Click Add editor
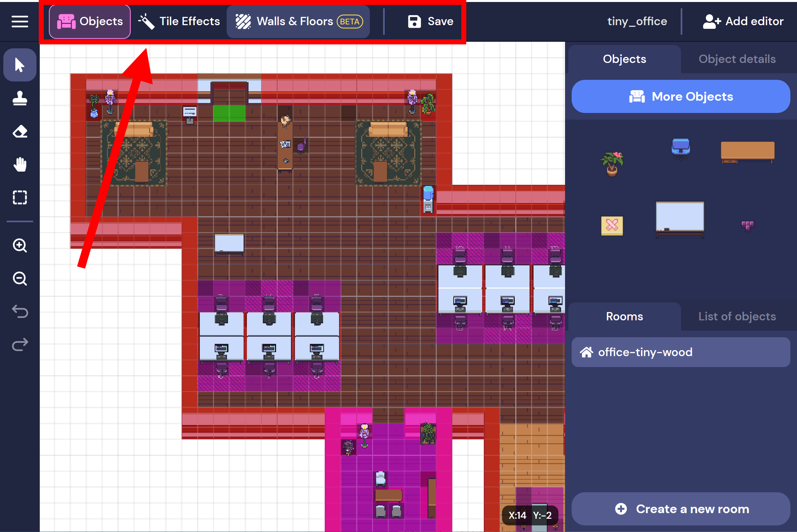This screenshot has height=532, width=797. [743, 22]
